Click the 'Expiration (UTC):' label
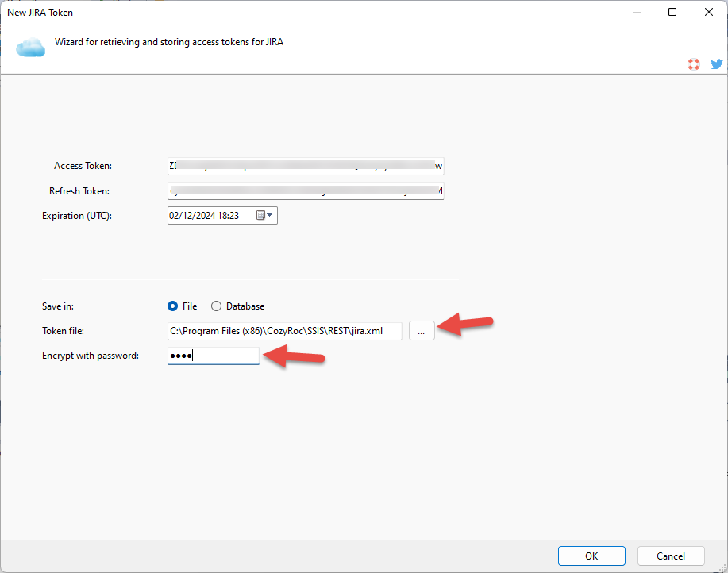 click(77, 216)
